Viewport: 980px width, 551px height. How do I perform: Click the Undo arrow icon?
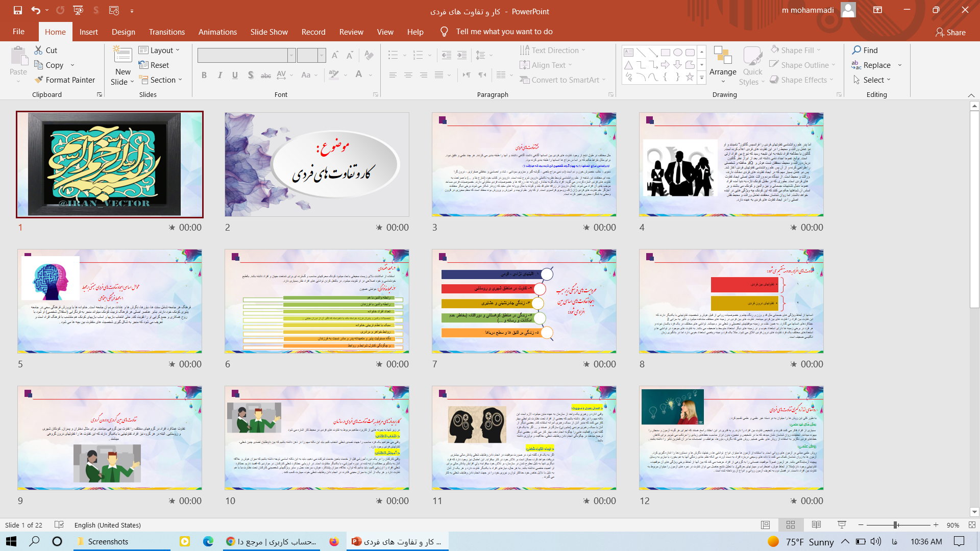click(35, 10)
